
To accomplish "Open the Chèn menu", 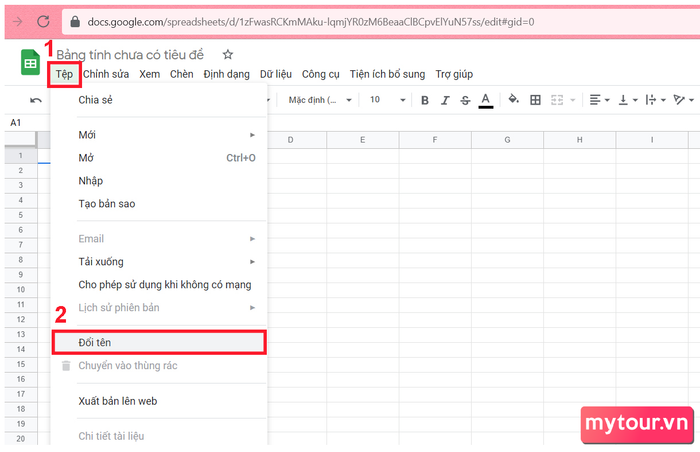I will coord(182,74).
